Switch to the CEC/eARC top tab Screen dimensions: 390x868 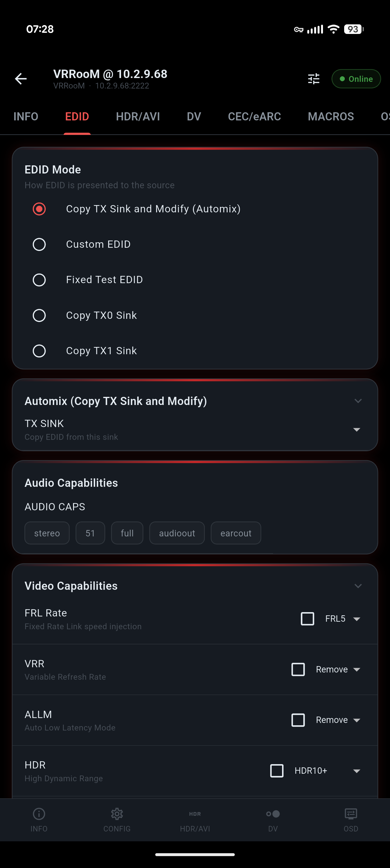coord(254,117)
